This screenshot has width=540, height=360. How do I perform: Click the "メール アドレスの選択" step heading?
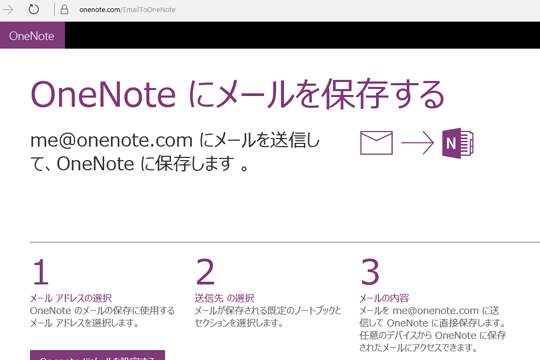(x=71, y=298)
